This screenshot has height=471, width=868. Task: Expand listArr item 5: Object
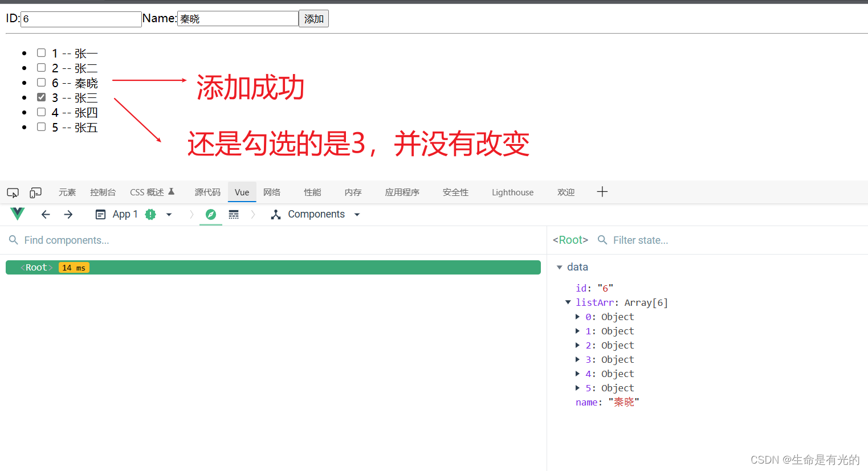pyautogui.click(x=577, y=388)
